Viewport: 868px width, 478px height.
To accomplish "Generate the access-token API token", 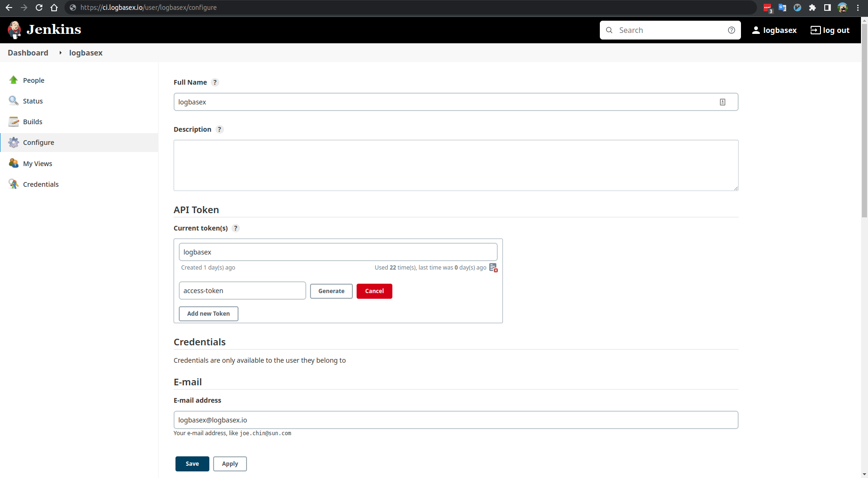I will 331,291.
